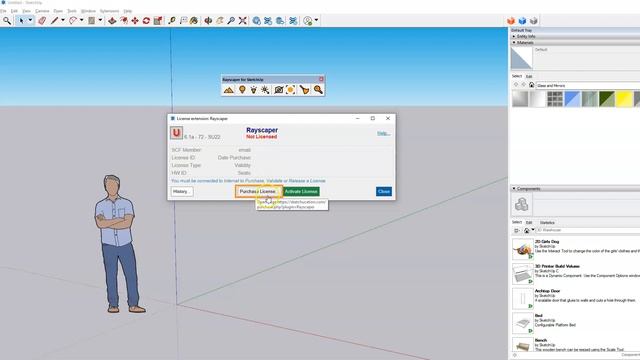Image resolution: width=640 pixels, height=360 pixels.
Task: Open the Help link in Rayscaper dialog
Action: [x=383, y=133]
